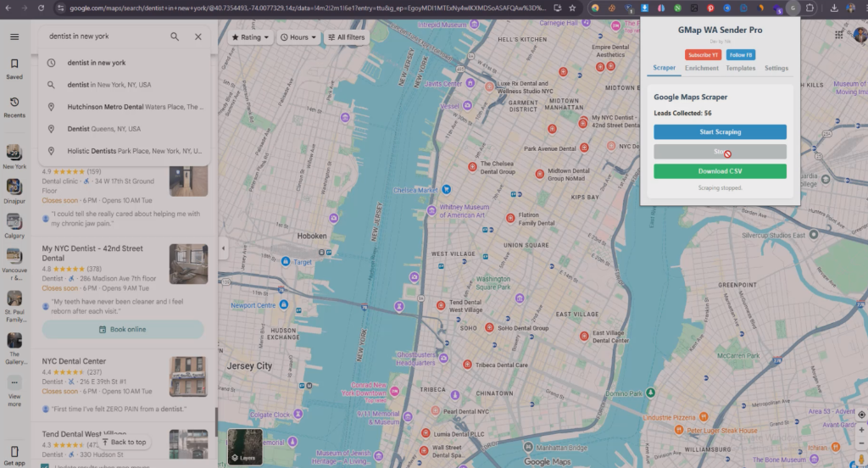Open the Google apps grid icon
This screenshot has height=468, width=868.
tap(839, 35)
